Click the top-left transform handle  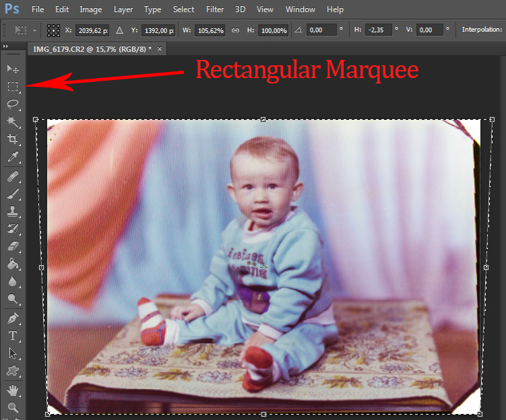pyautogui.click(x=36, y=120)
